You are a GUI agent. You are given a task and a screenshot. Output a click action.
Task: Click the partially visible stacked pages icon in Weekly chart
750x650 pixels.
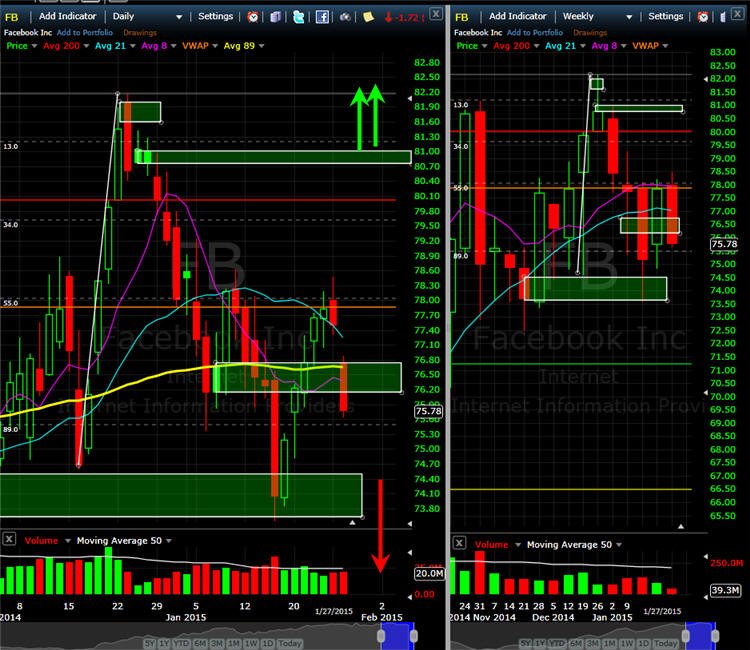click(723, 17)
